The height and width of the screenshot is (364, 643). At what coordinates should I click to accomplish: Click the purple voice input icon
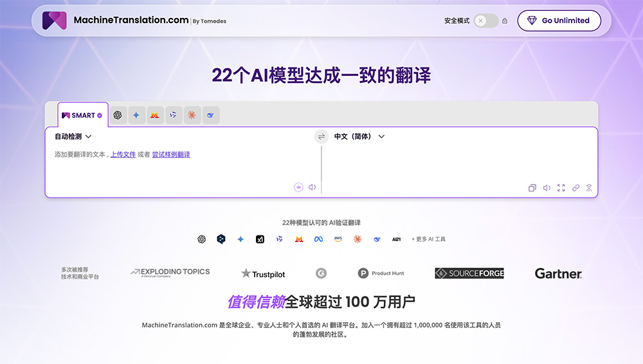coord(298,188)
